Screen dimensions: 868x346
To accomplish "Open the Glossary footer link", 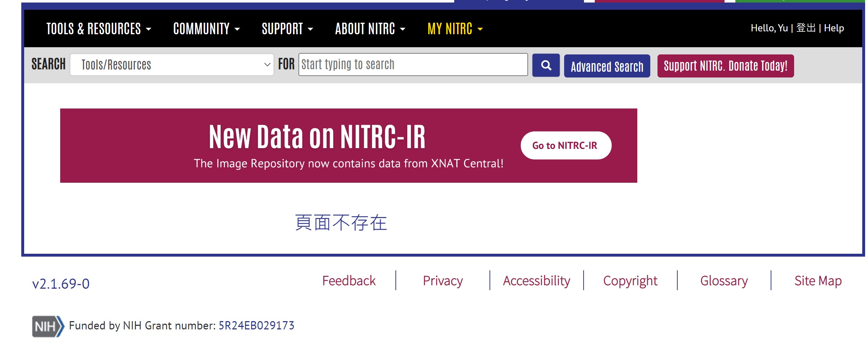I will coord(724,281).
